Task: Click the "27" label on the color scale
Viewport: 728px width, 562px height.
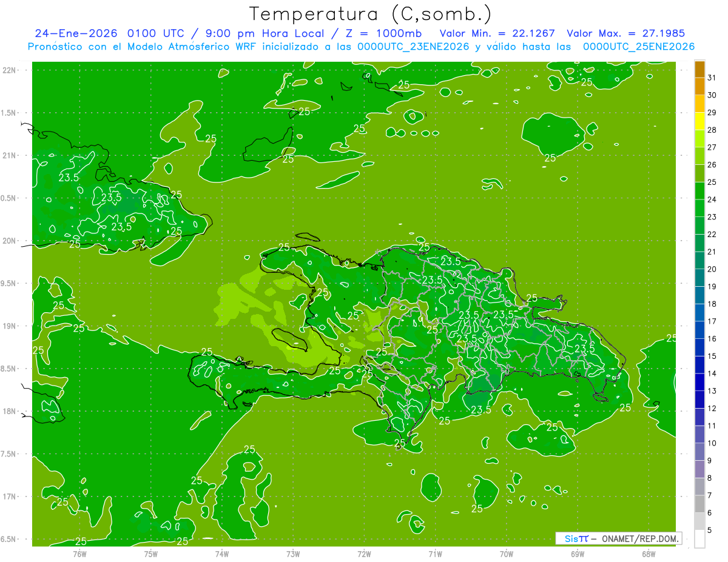Action: pos(712,147)
